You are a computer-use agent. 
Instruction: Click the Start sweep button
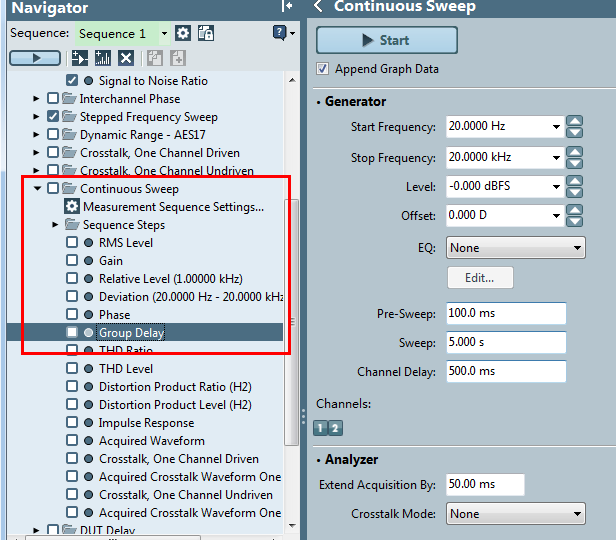click(387, 40)
